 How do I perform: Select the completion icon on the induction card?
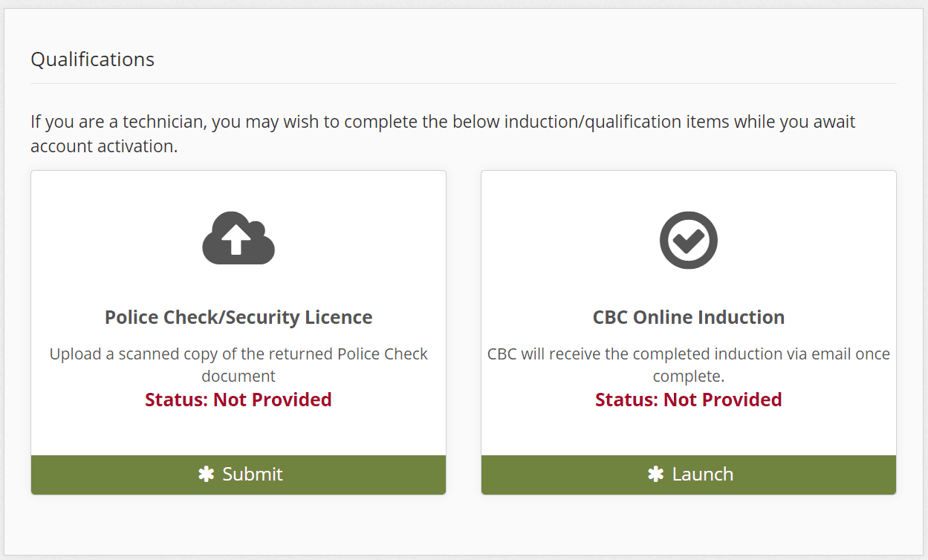pyautogui.click(x=688, y=239)
